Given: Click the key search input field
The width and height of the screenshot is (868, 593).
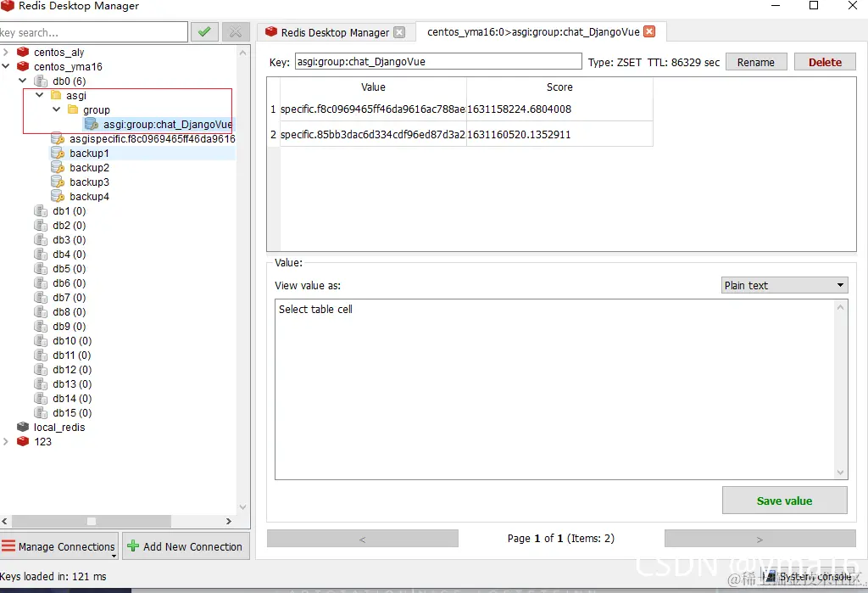Looking at the screenshot, I should (93, 32).
